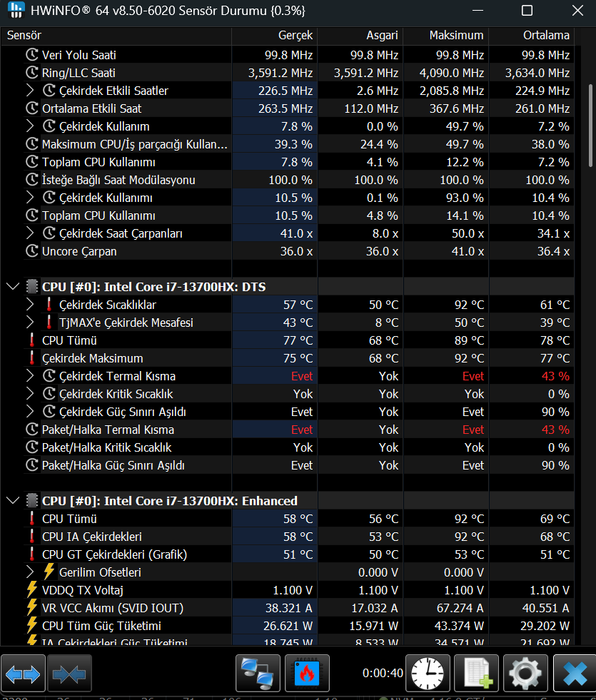Viewport: 596px width, 700px height.
Task: Open the network remote monitoring icon
Action: [258, 673]
